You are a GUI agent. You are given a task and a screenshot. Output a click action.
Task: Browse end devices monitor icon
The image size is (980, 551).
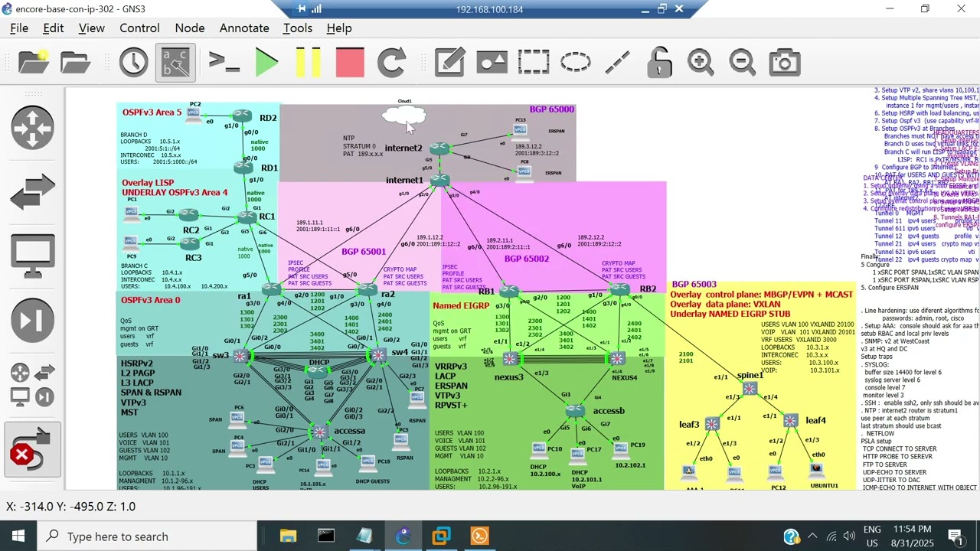pos(32,256)
